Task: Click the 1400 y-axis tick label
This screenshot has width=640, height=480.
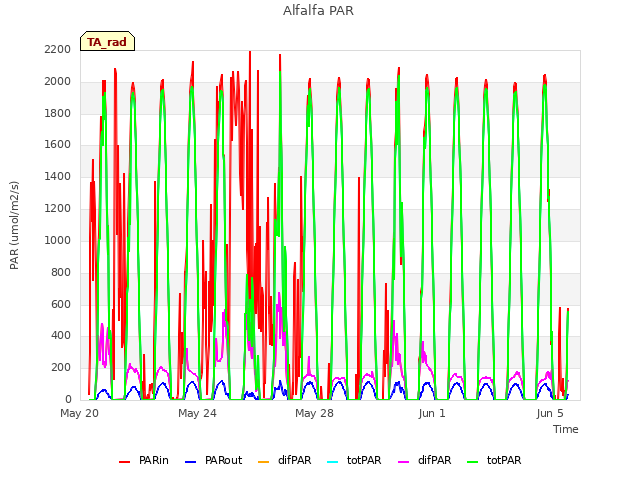Action: [58, 176]
